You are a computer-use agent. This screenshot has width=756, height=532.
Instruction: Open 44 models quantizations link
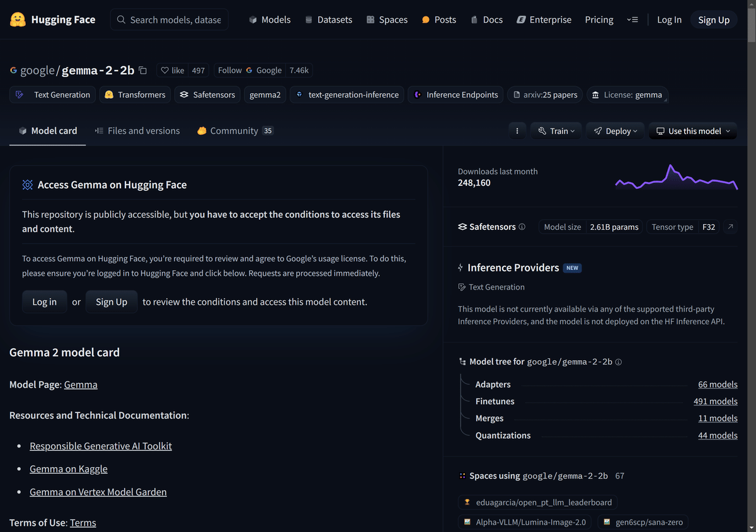718,435
